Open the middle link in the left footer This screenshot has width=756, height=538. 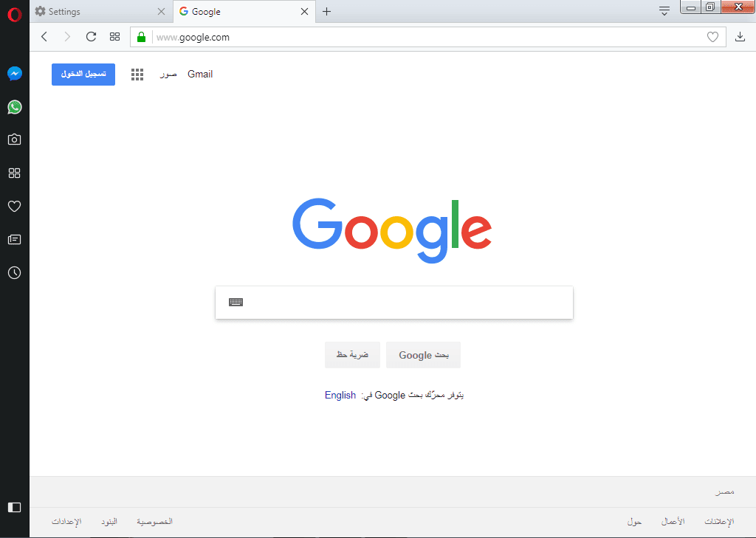click(x=109, y=522)
